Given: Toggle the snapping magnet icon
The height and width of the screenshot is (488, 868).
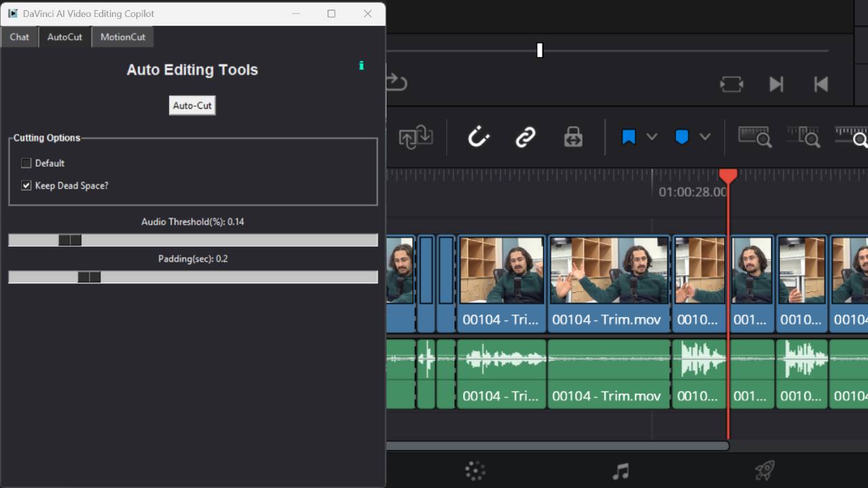Looking at the screenshot, I should [x=479, y=138].
